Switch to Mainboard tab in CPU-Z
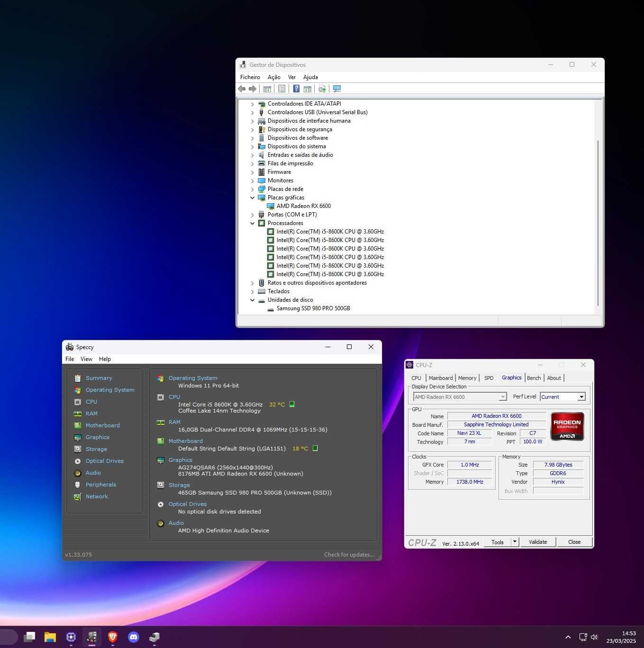The image size is (644, 648). 441,378
